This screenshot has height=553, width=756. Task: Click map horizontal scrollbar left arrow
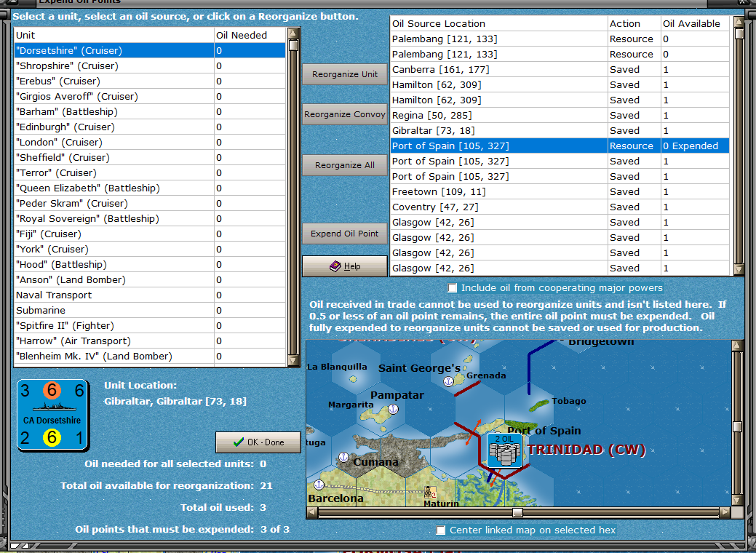312,512
